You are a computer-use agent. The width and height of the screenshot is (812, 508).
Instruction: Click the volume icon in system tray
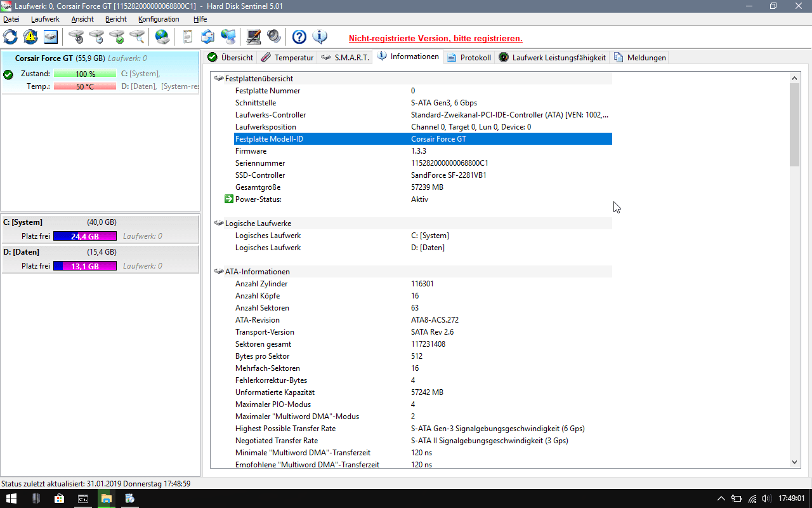(x=766, y=498)
